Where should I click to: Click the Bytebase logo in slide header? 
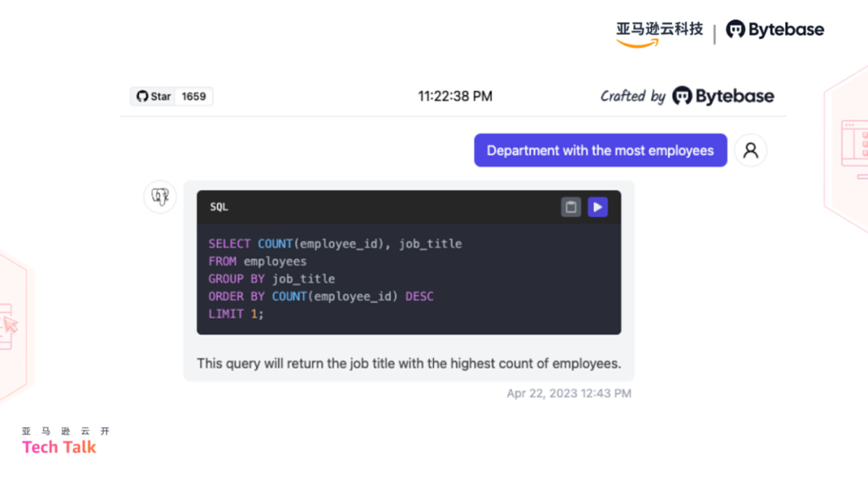(x=775, y=29)
